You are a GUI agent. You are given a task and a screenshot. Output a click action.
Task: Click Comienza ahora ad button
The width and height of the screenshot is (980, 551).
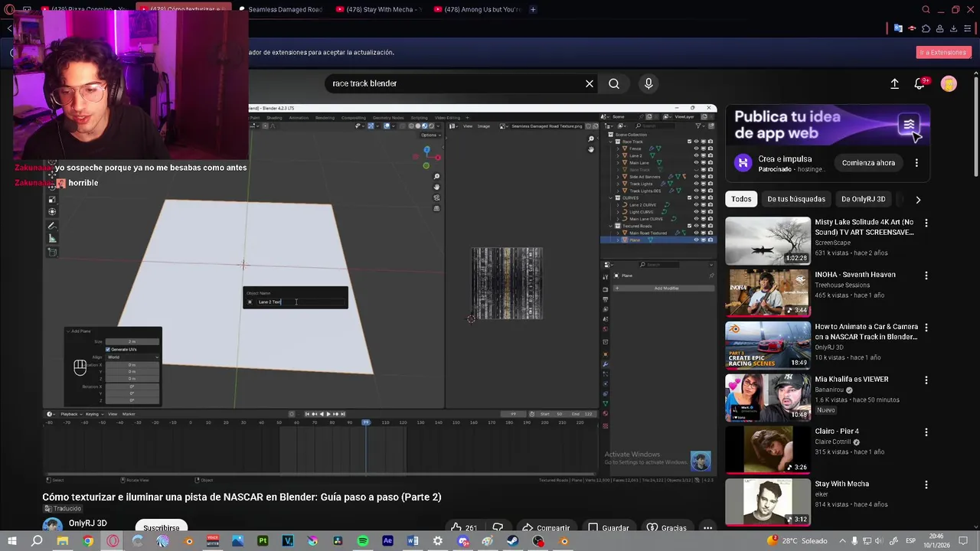(x=868, y=163)
